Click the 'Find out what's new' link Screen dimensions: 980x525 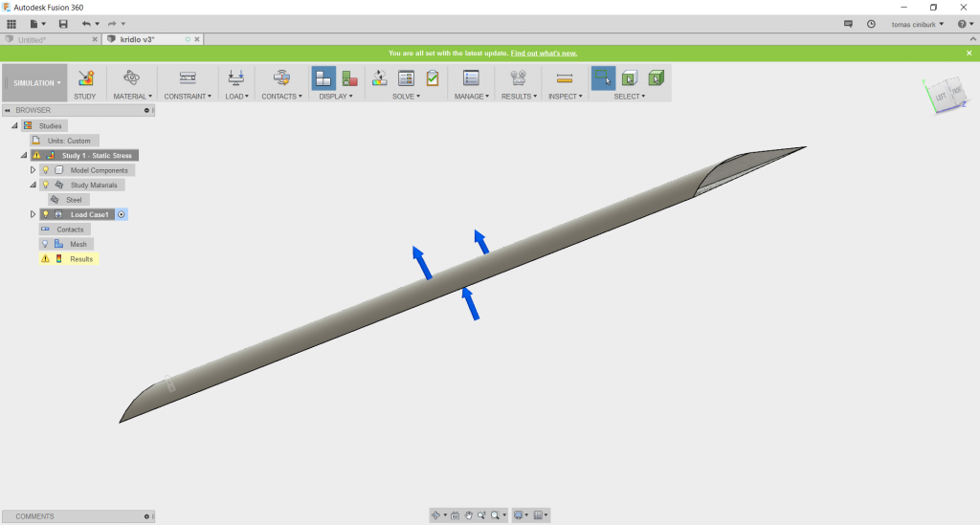click(x=544, y=54)
